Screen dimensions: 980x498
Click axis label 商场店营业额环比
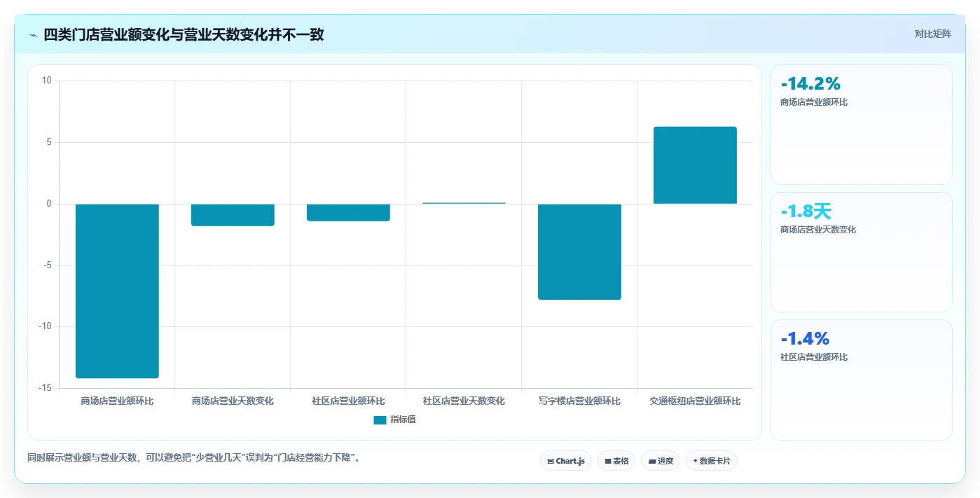pyautogui.click(x=117, y=401)
